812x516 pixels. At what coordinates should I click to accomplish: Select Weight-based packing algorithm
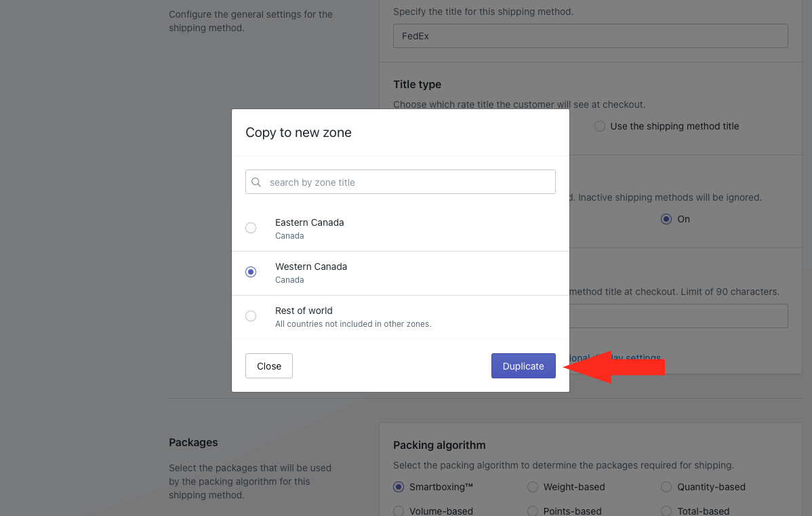pos(533,487)
